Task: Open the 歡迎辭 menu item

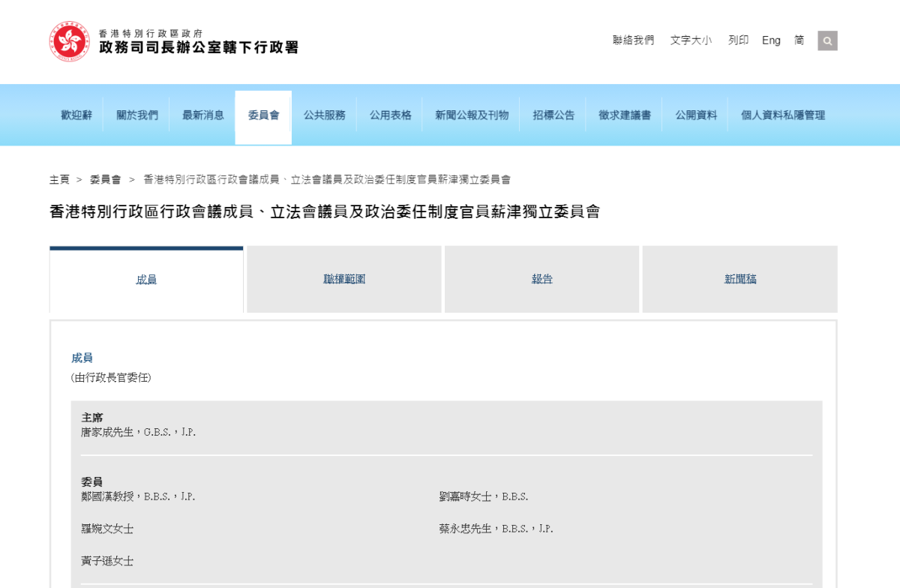Action: (x=76, y=115)
